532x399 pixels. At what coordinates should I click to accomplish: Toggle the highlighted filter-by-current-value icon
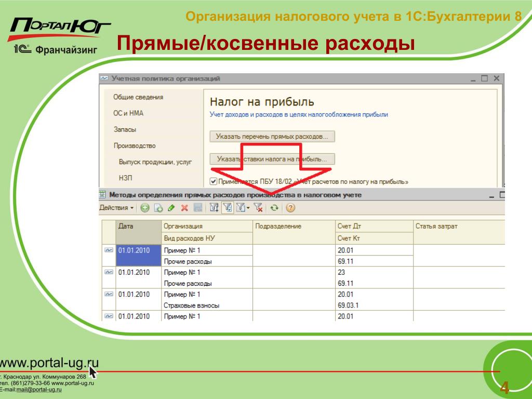(228, 208)
